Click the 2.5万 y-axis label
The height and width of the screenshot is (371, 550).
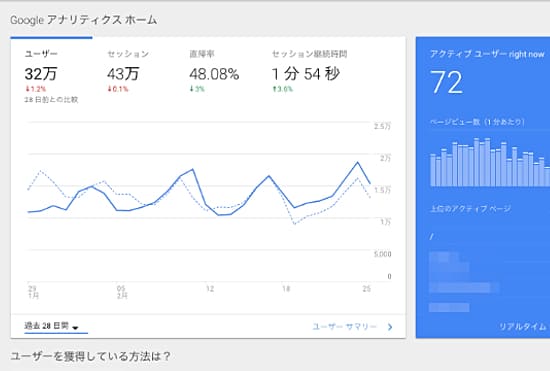click(x=382, y=126)
